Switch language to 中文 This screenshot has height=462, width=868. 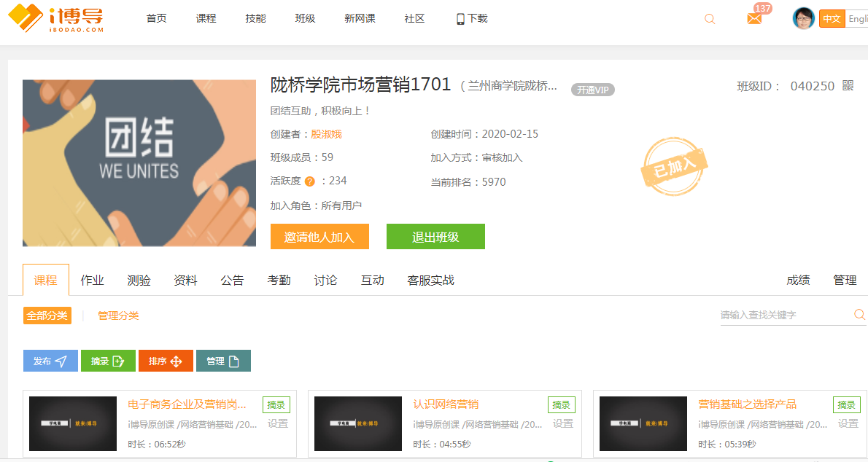tap(832, 19)
